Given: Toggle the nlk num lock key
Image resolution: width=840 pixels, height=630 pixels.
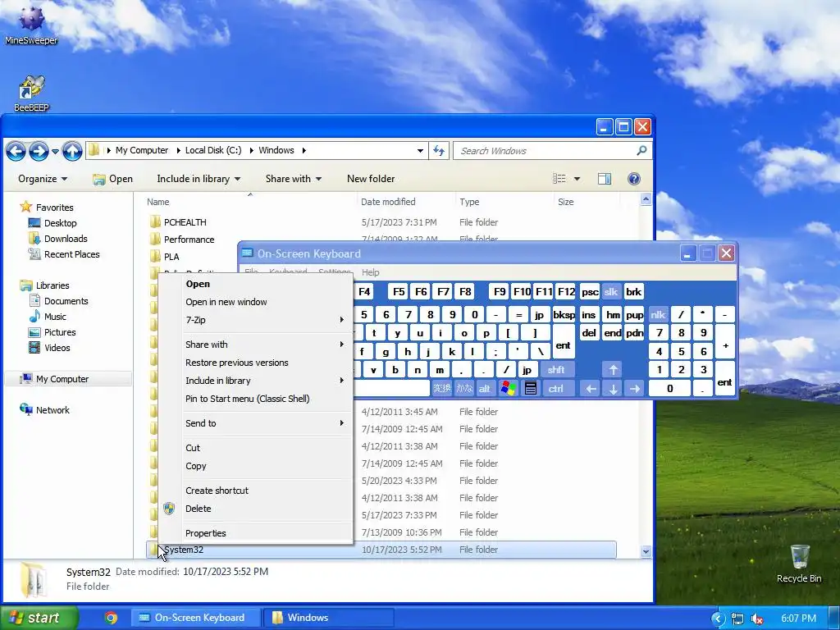Looking at the screenshot, I should click(x=658, y=314).
